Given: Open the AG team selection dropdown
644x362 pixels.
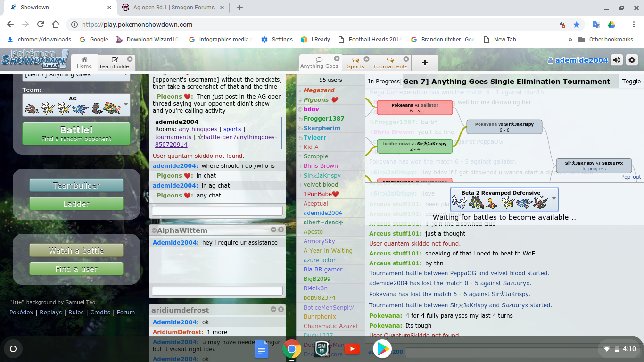Looking at the screenshot, I should tap(76, 105).
